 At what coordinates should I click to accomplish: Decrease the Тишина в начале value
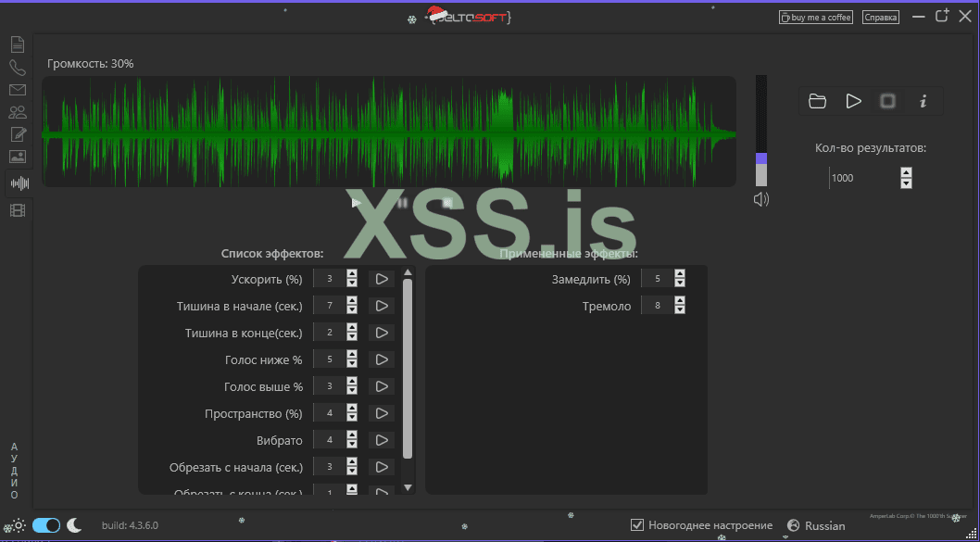(352, 310)
